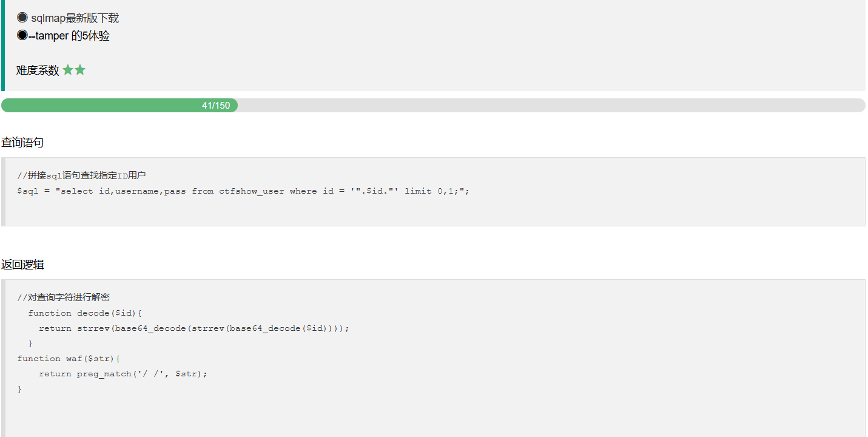Click the 对查询字符进行解密 comment line

point(63,297)
